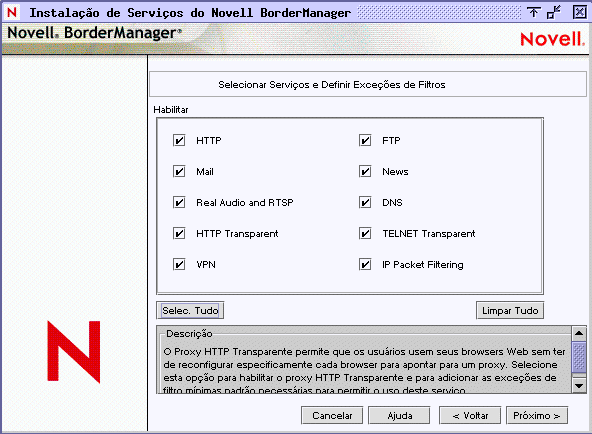This screenshot has height=434, width=592.
Task: Go back with Voltar button
Action: coord(470,416)
